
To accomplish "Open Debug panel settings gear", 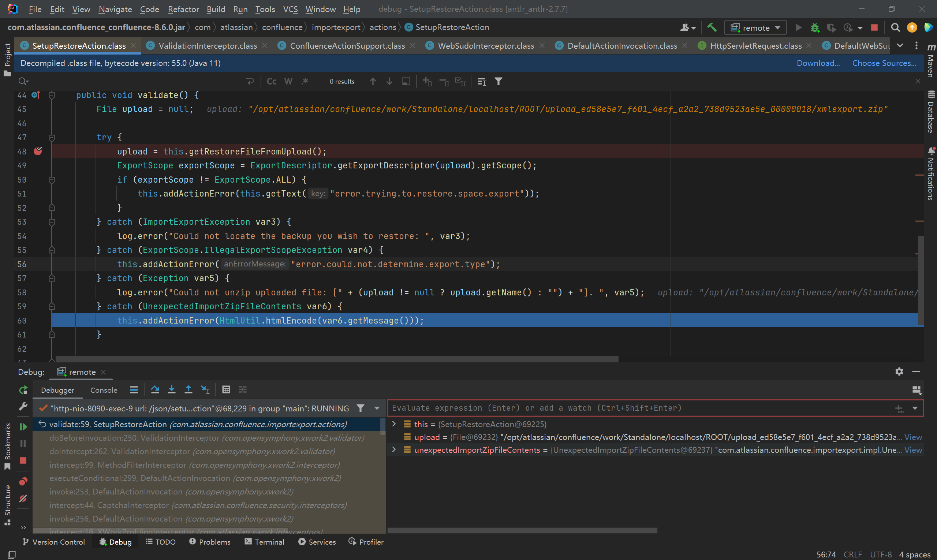I will (x=899, y=372).
